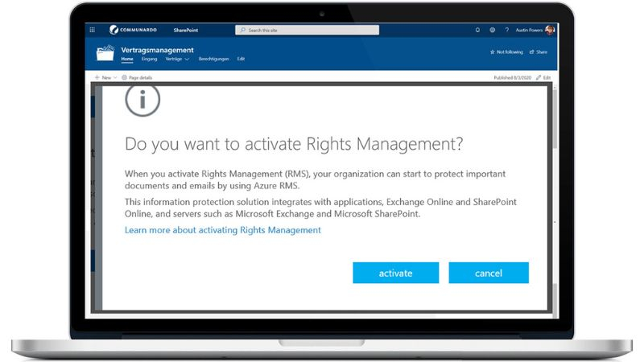Click the cancel button

tap(489, 273)
